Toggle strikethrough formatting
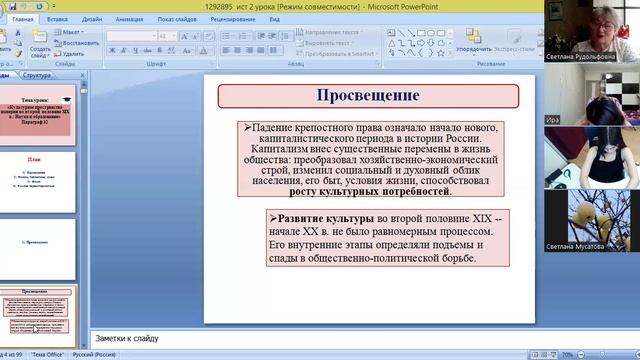Image resolution: width=640 pixels, height=360 pixels. 147,51
